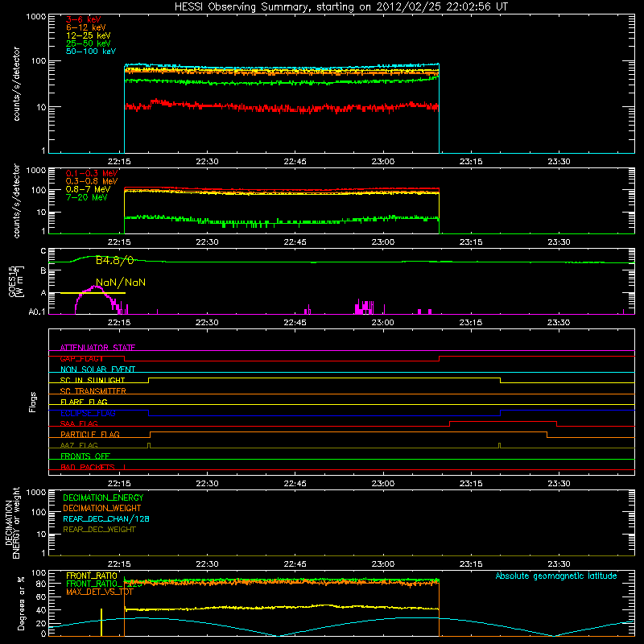Select the ATTENUATOR_STATE flag label
The image size is (644, 644).
[97, 348]
